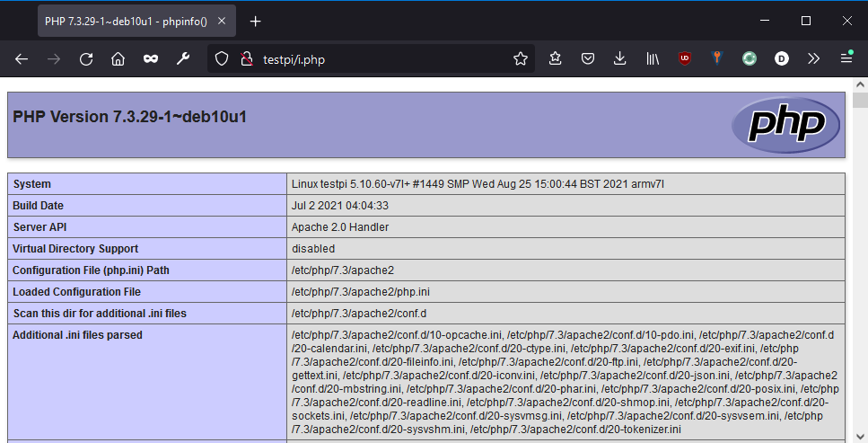Screen dimensions: 868x443
Task: Open developer tools wrench icon
Action: (x=183, y=58)
